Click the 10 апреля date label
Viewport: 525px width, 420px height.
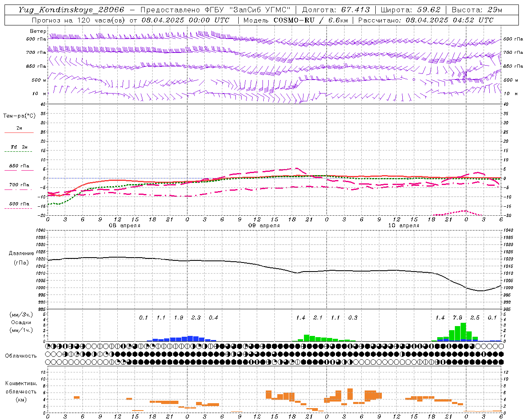pyautogui.click(x=404, y=226)
